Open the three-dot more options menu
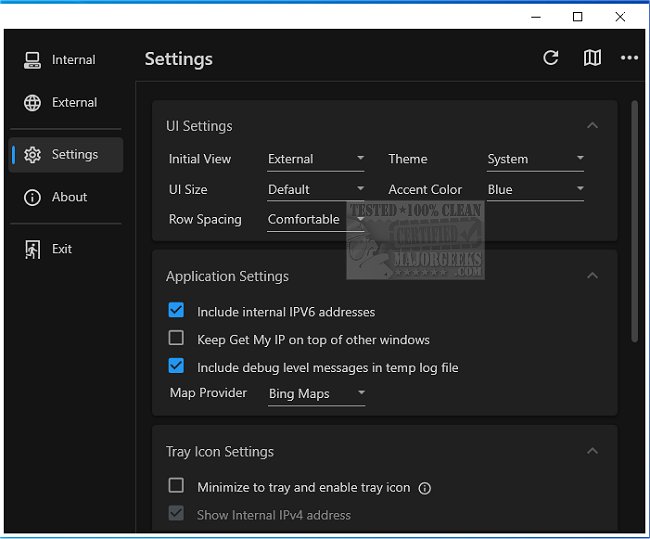Screen dimensions: 650x539 [x=629, y=58]
